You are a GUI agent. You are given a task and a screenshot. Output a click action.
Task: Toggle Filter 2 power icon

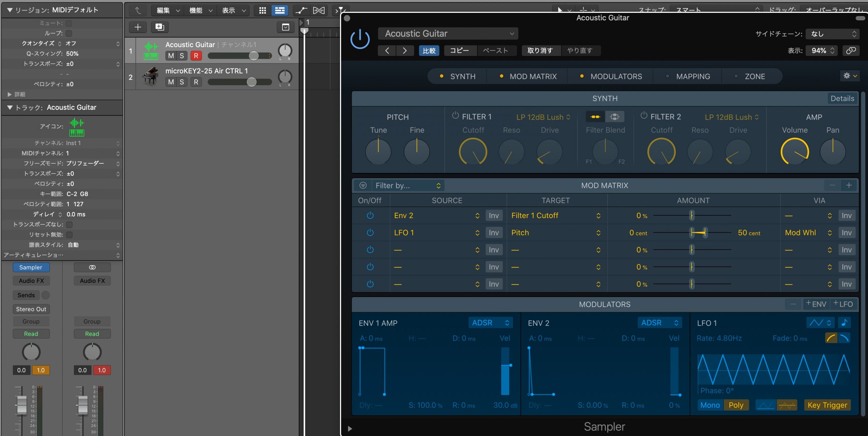point(644,116)
